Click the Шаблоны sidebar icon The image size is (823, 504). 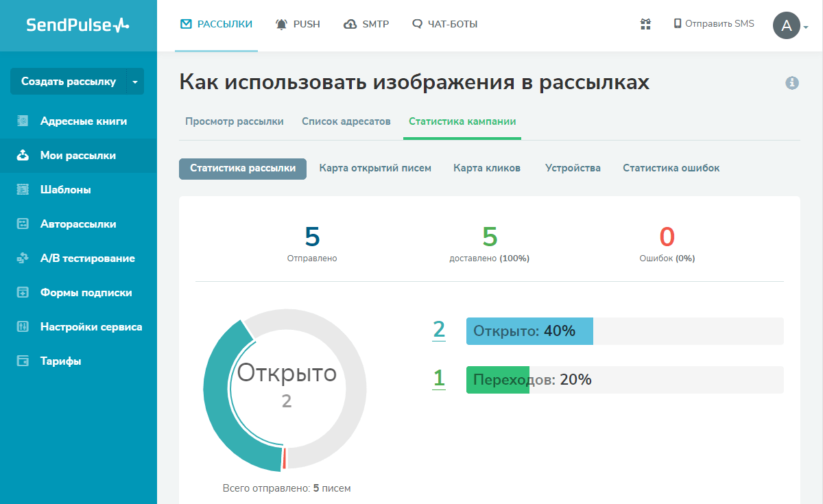23,190
